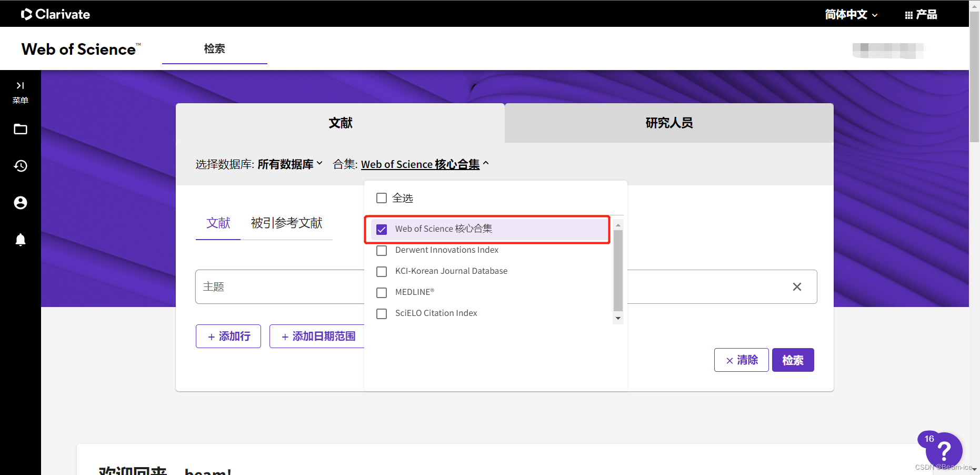Check KCI-Korean Journal Database checkbox

[382, 271]
